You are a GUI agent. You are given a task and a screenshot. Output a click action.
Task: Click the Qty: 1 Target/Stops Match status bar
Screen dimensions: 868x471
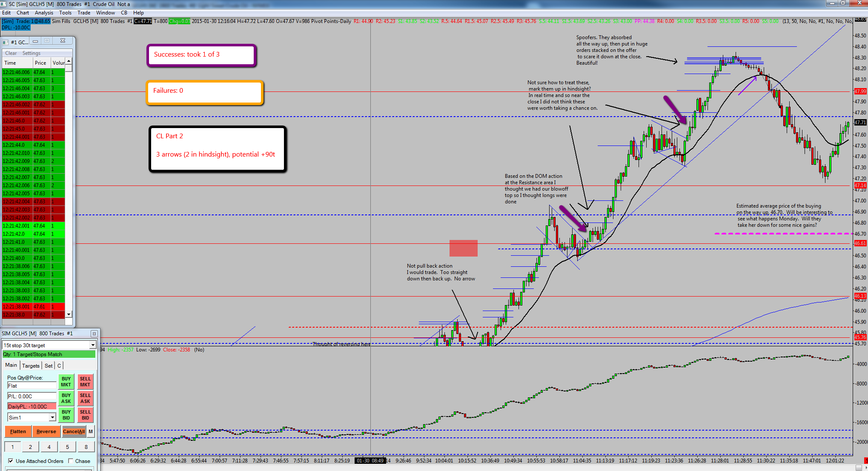pos(49,354)
